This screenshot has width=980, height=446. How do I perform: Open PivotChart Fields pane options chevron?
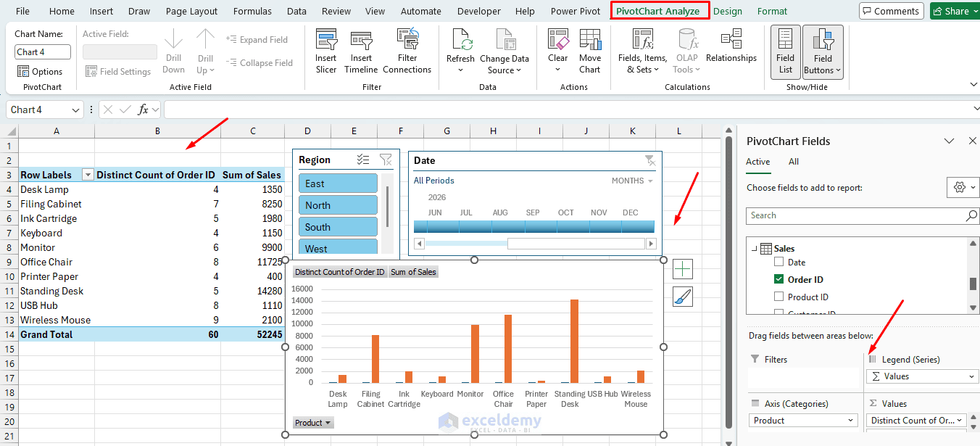click(948, 141)
